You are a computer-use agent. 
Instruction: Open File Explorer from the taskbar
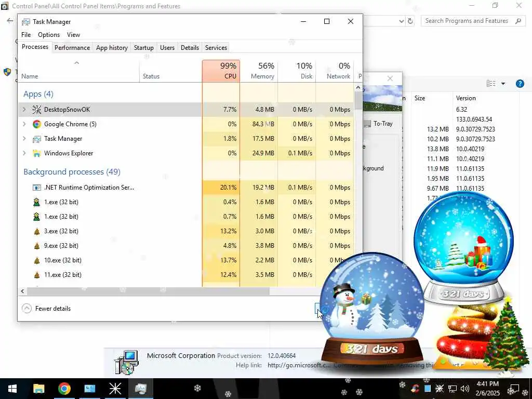click(x=38, y=389)
